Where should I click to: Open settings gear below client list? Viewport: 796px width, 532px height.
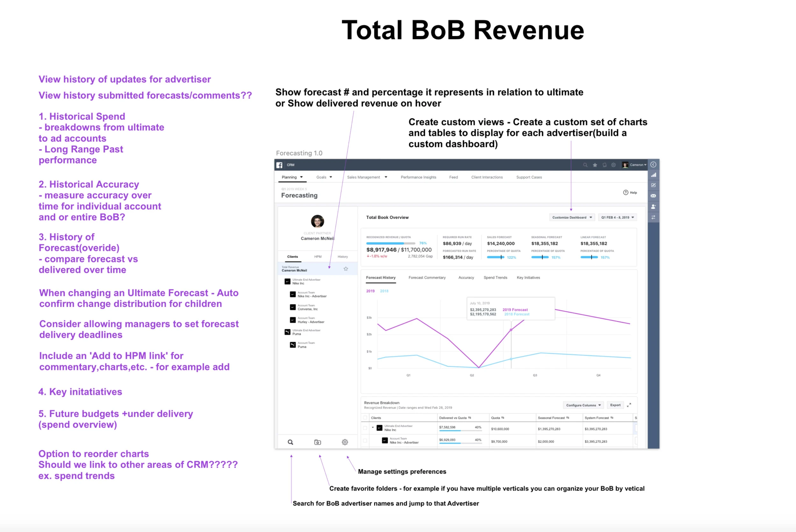point(345,442)
